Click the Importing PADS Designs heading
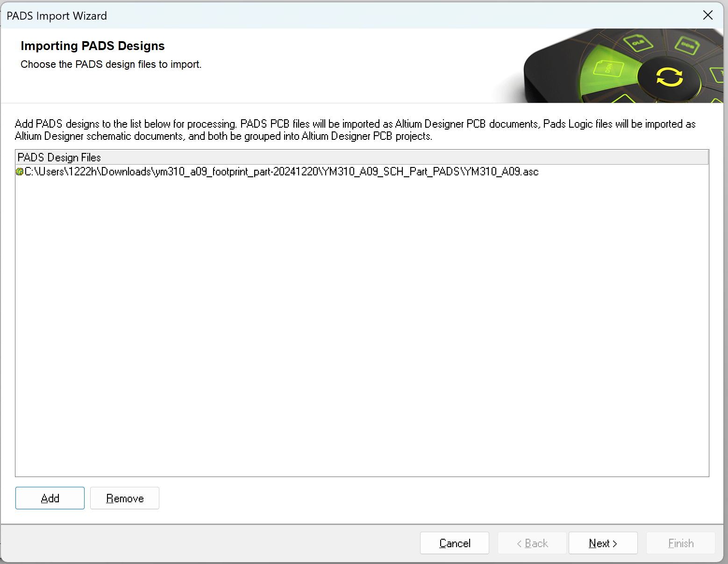Screen dimensions: 728x564 [x=93, y=46]
